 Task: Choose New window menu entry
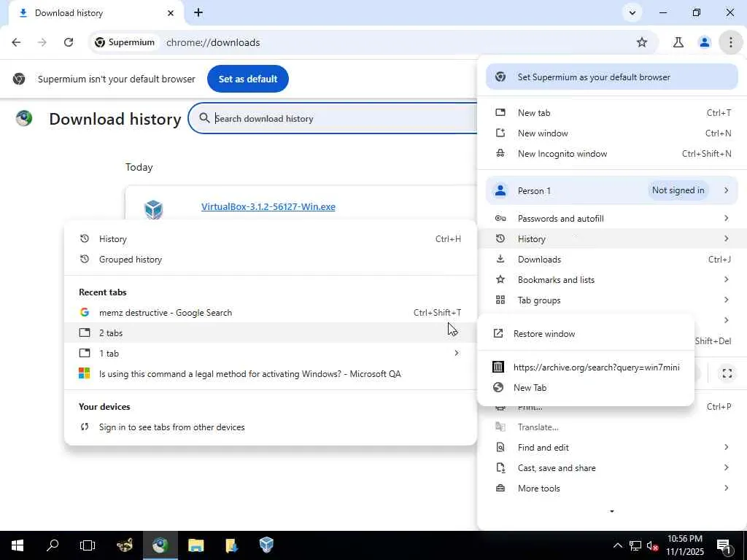(x=612, y=133)
